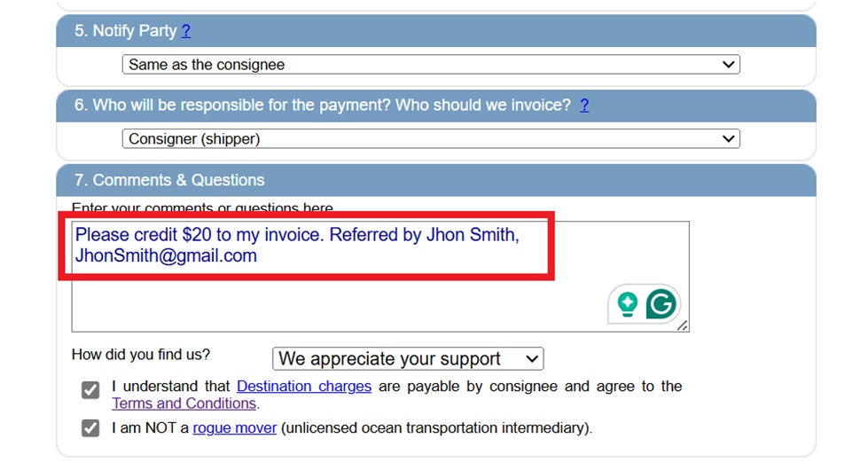Follow the rogue mover link
868x470 pixels.
coord(235,428)
